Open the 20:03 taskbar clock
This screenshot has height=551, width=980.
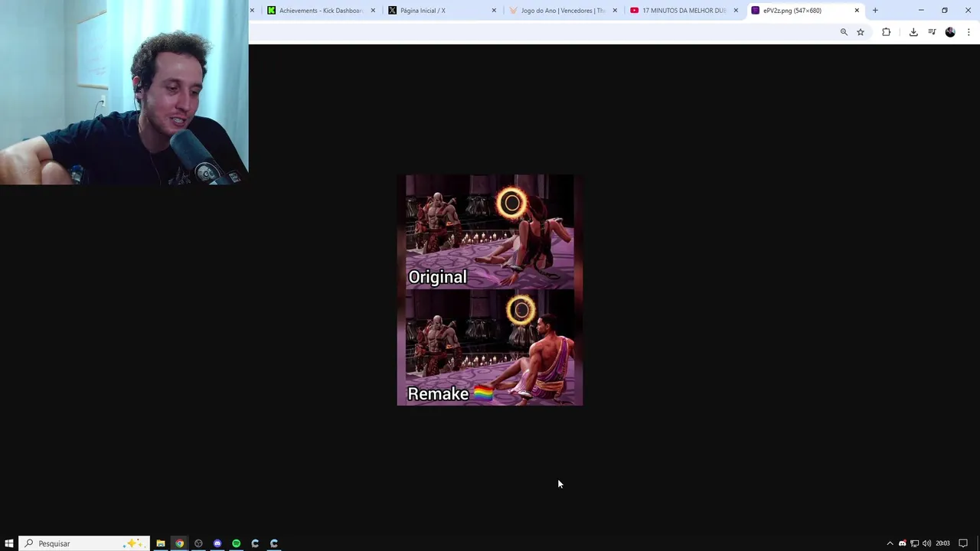[942, 543]
